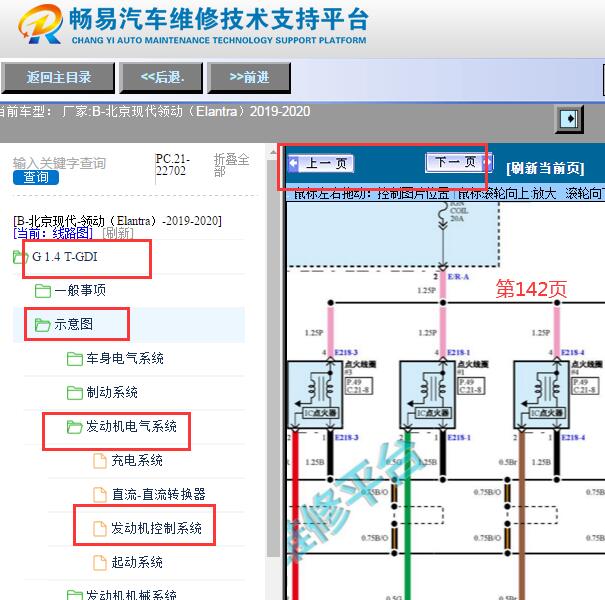Open the 充电系统 page
The width and height of the screenshot is (605, 600).
[x=137, y=460]
